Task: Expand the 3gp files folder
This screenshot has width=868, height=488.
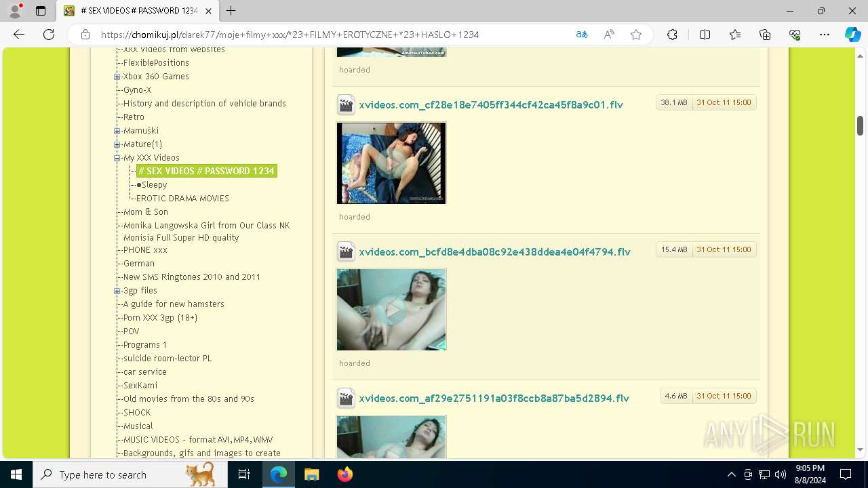Action: 117,291
